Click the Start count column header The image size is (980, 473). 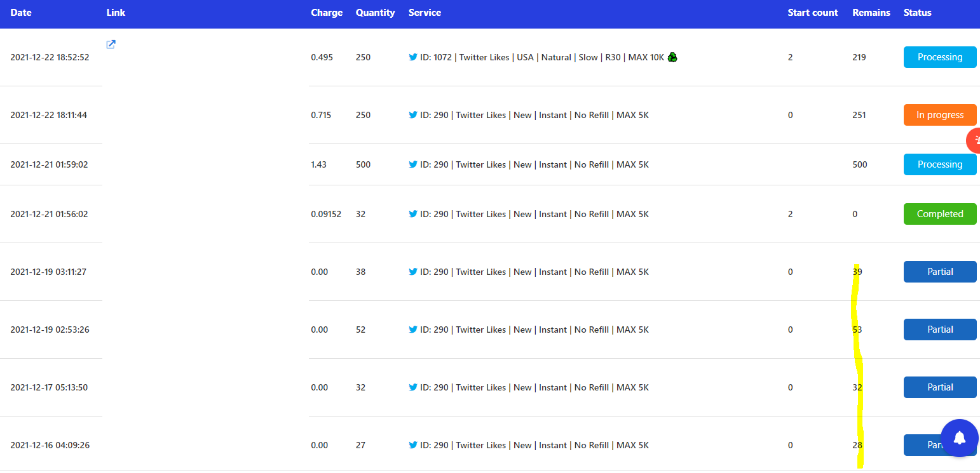[813, 13]
